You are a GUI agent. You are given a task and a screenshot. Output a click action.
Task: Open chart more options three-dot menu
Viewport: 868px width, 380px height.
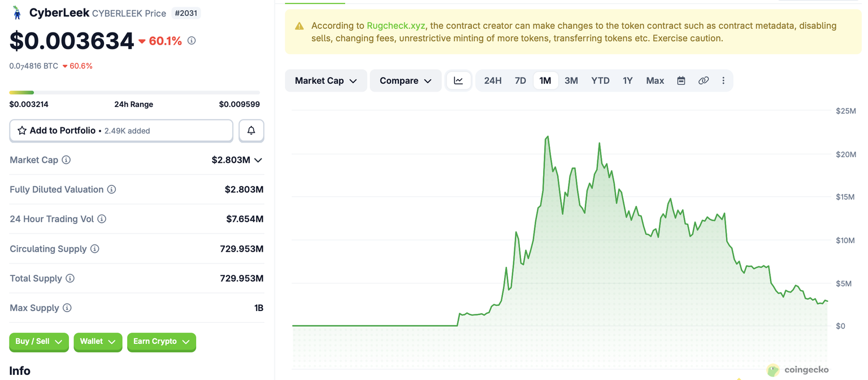coord(723,81)
